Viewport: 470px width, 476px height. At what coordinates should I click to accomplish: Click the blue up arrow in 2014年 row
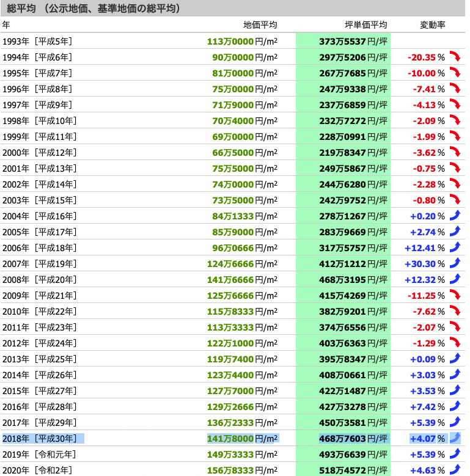(x=455, y=375)
